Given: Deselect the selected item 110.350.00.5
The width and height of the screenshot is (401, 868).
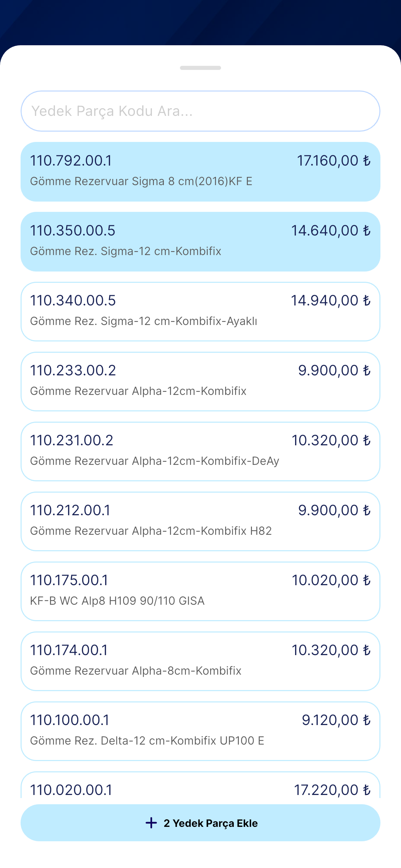Looking at the screenshot, I should [x=200, y=242].
